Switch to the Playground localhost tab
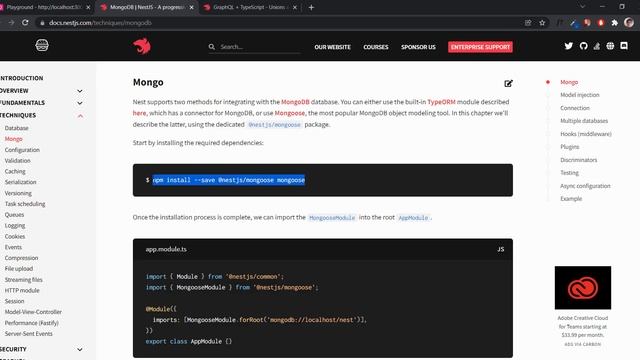The width and height of the screenshot is (640, 360). coord(43,7)
